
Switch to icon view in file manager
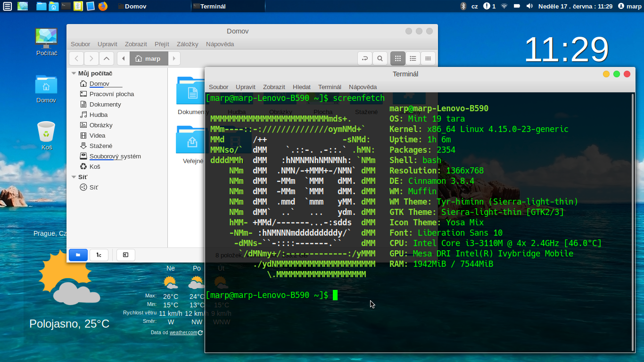(398, 58)
